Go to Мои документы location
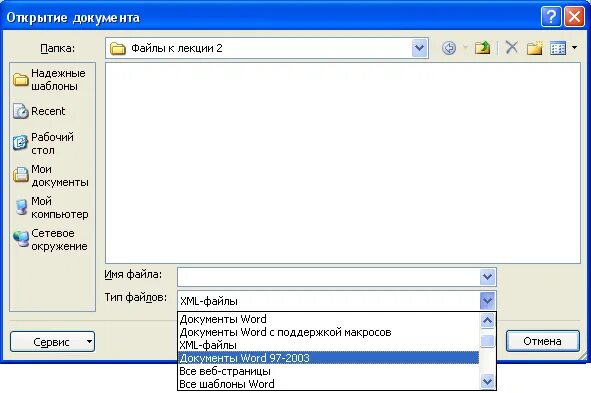Viewport: 591px width, 393px height. (x=51, y=176)
